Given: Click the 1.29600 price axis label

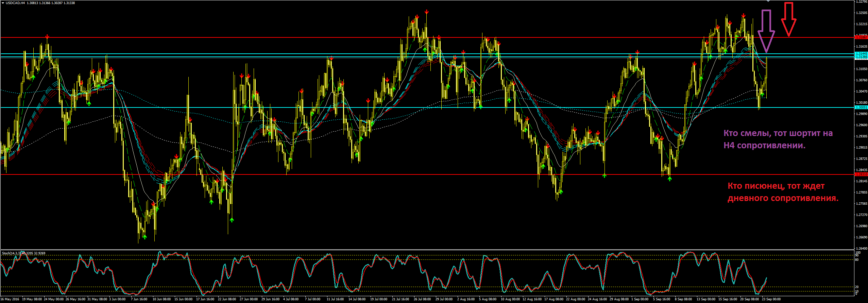Looking at the screenshot, I should pyautogui.click(x=861, y=125).
